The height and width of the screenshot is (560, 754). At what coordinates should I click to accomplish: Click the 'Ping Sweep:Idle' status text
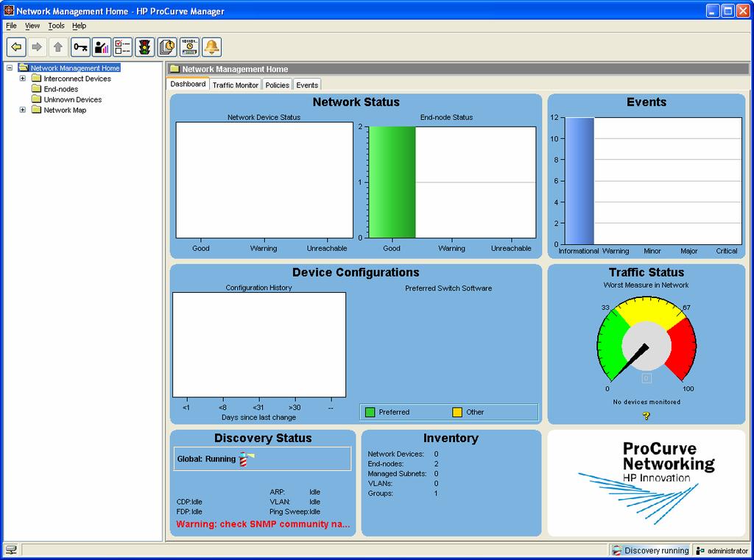coord(295,511)
